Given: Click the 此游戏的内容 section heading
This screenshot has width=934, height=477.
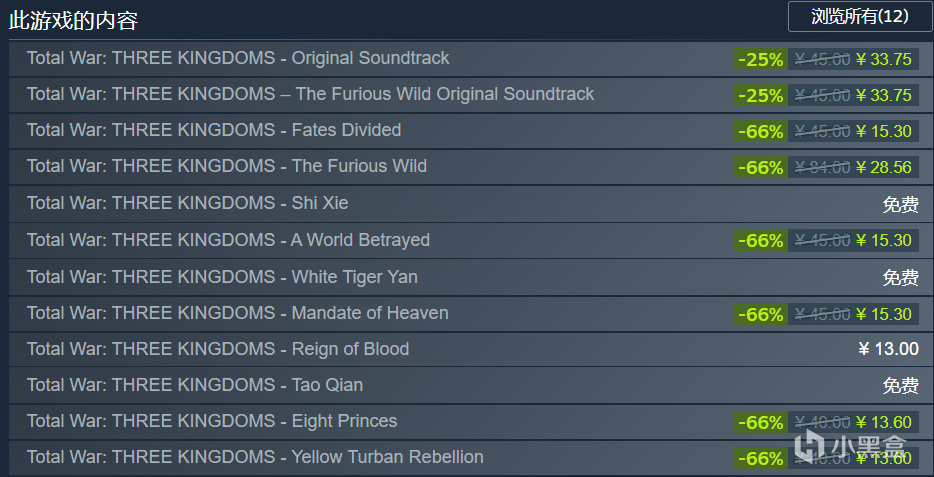Looking at the screenshot, I should pos(74,19).
